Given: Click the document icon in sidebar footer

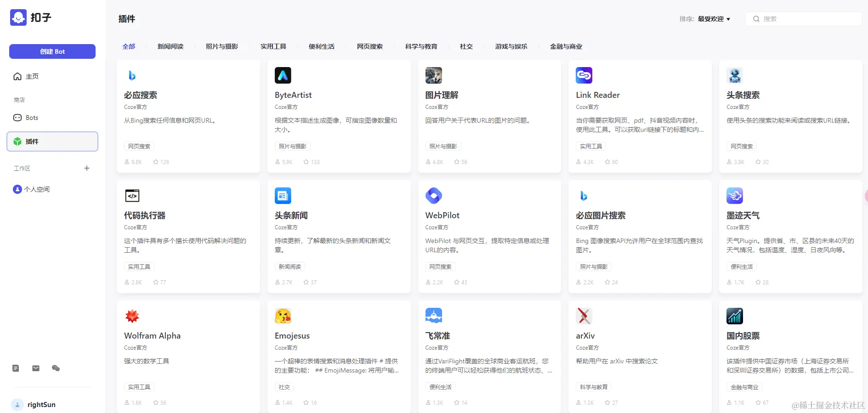Looking at the screenshot, I should pos(16,368).
